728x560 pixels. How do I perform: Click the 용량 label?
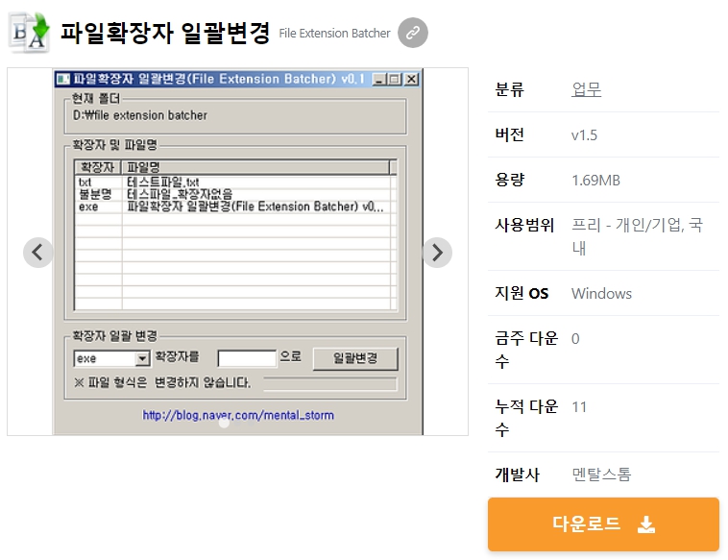(x=509, y=180)
